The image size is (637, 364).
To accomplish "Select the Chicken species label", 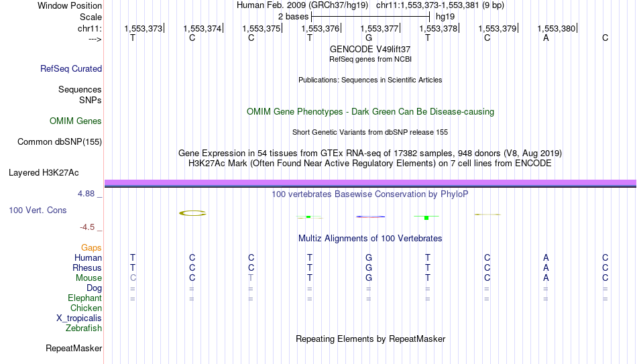I will [x=86, y=308].
